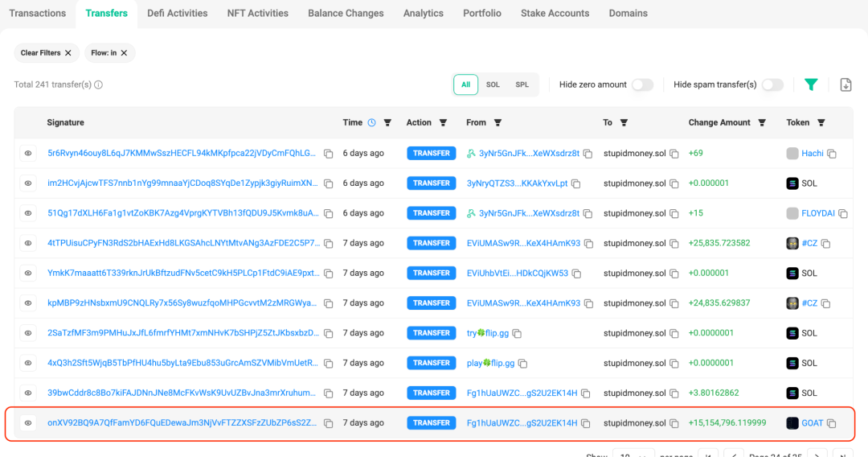868x457 pixels.
Task: Click the clock icon in Time header
Action: pos(371,123)
